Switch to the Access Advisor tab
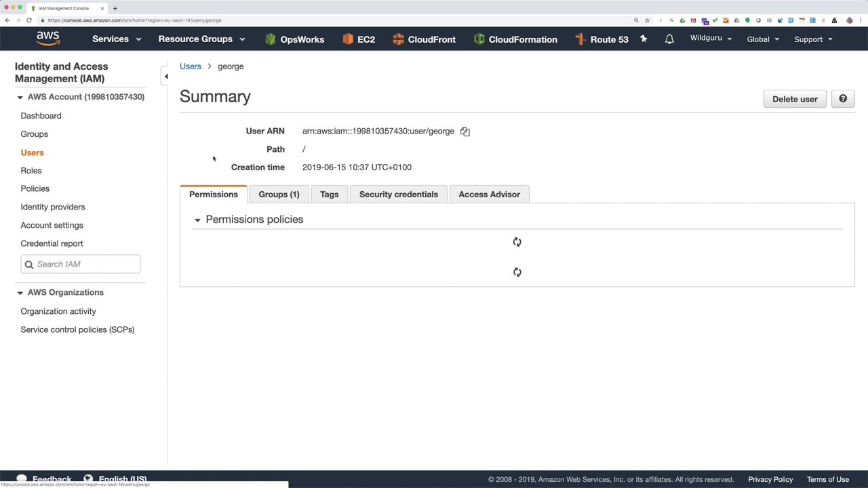 pyautogui.click(x=489, y=195)
